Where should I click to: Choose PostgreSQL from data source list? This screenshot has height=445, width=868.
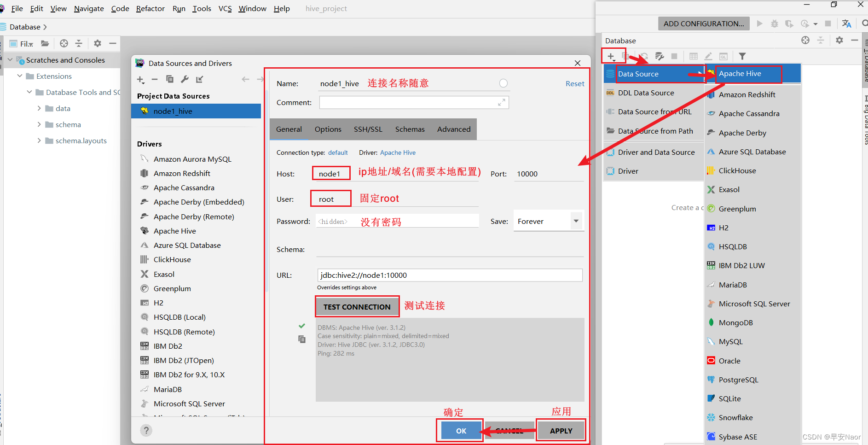click(x=752, y=380)
